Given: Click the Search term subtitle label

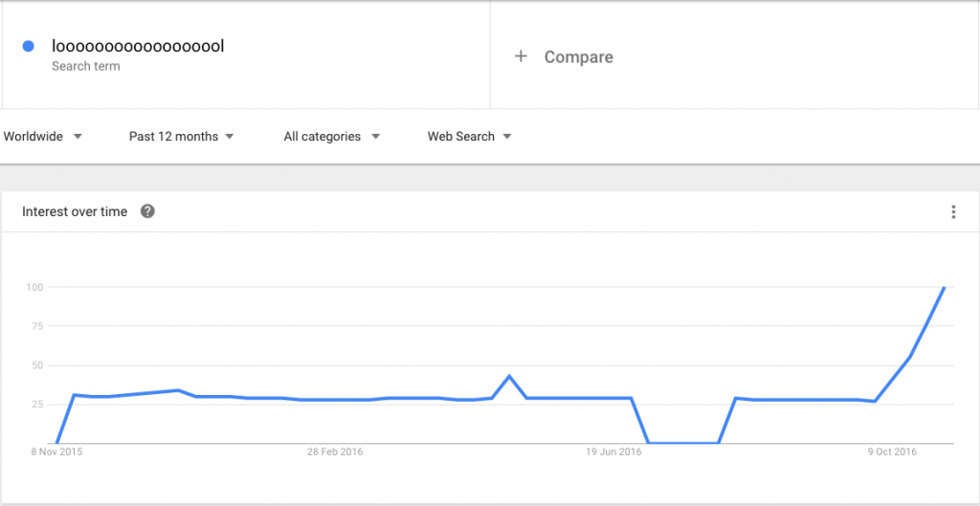Looking at the screenshot, I should [85, 66].
